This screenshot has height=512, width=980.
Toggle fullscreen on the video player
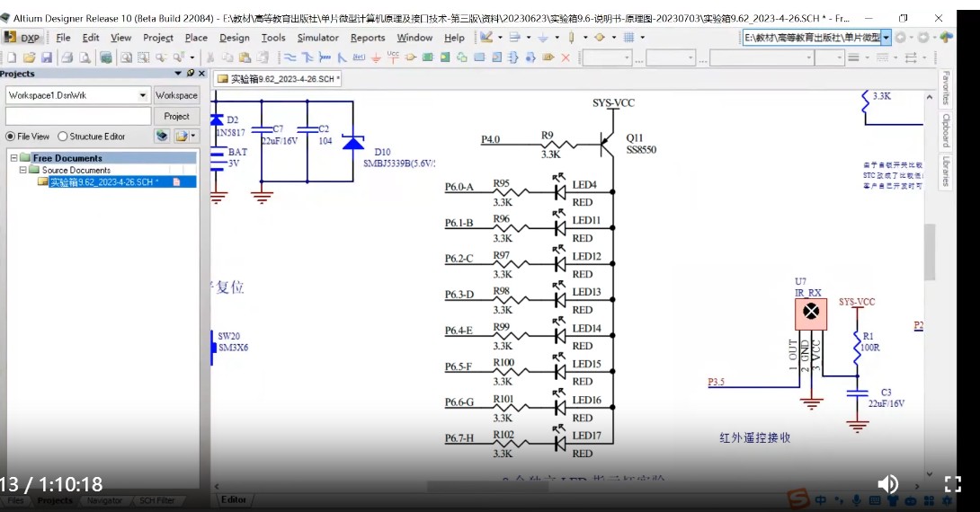point(952,484)
